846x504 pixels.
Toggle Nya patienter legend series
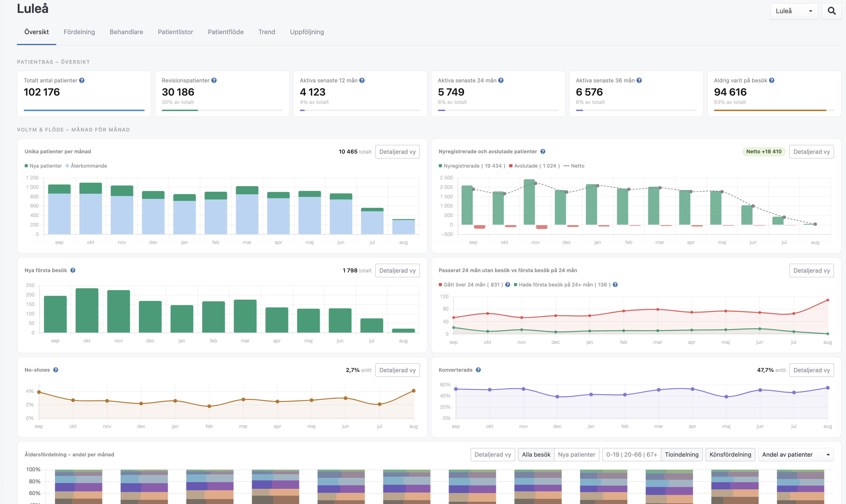click(43, 166)
